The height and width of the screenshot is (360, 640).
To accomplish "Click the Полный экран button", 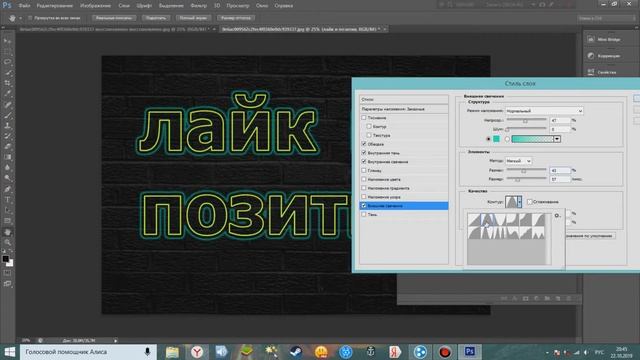I will (x=194, y=18).
